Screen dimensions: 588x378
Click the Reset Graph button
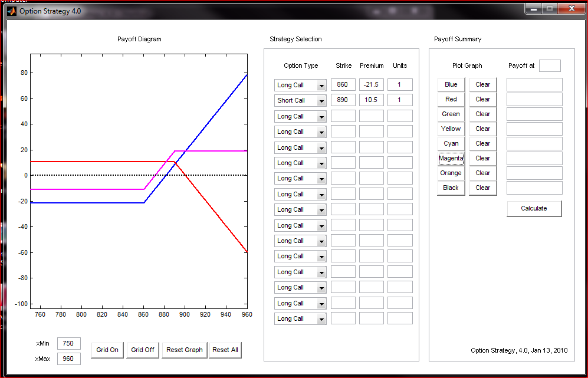[185, 350]
